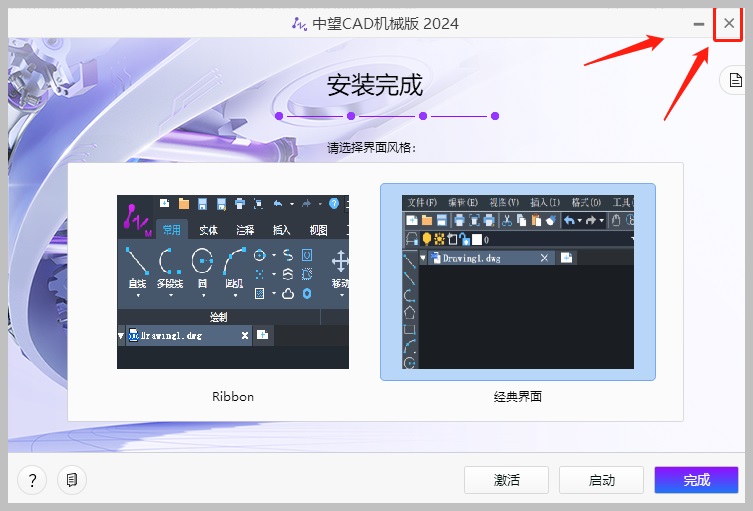Click the license document icon beside help

[x=72, y=480]
